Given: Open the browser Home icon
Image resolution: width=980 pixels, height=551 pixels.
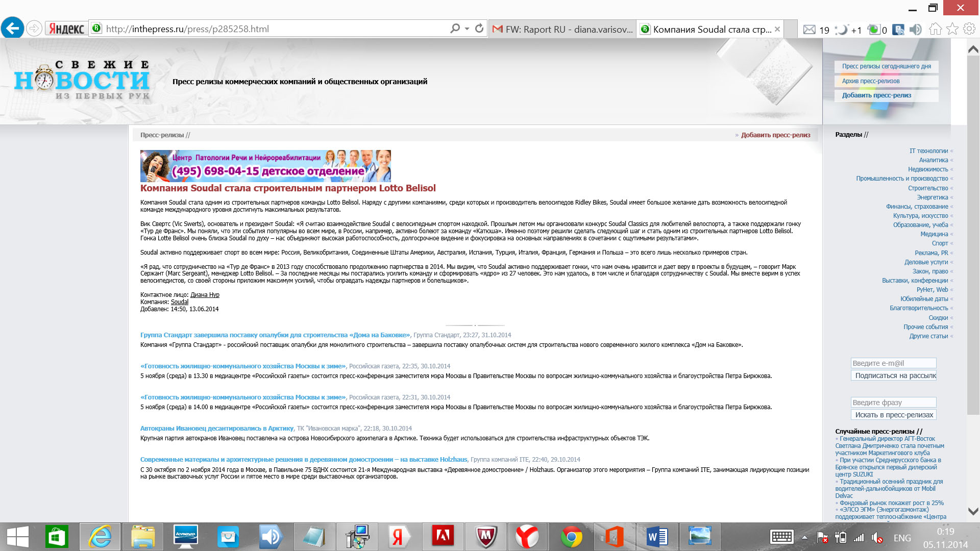Looking at the screenshot, I should 935,29.
